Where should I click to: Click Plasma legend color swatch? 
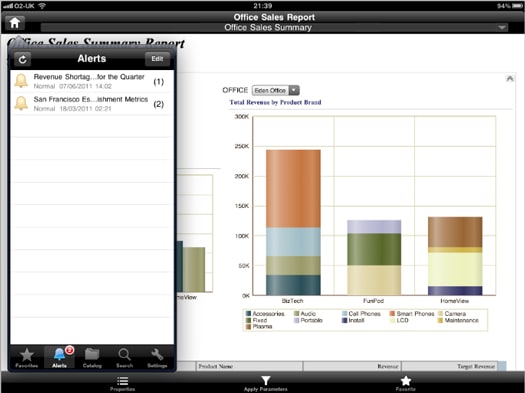pyautogui.click(x=248, y=326)
